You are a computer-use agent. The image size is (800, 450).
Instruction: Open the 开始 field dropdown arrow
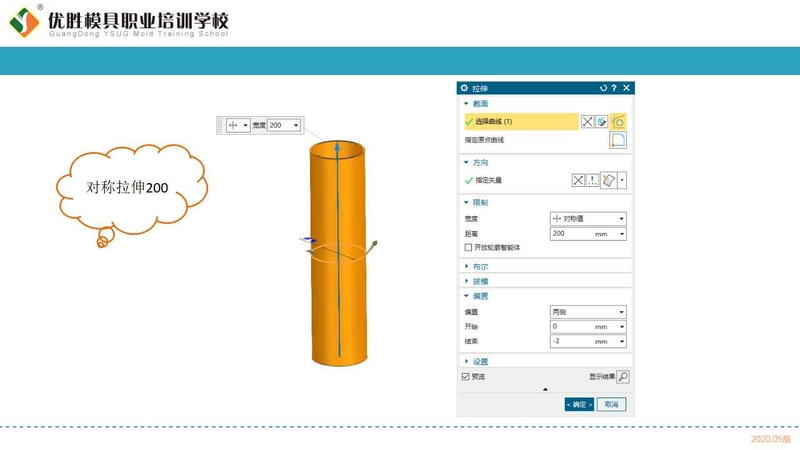pos(622,327)
